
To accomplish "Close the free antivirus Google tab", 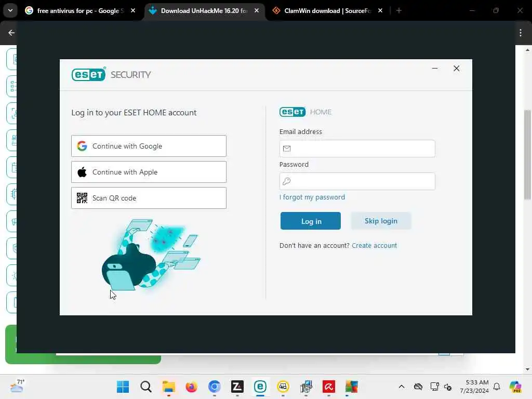I will [133, 10].
